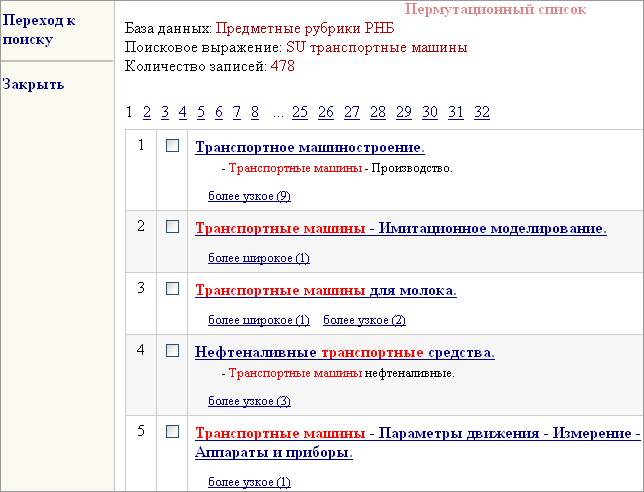Open heading Параметры движения - Измерение - Аппараты
This screenshot has width=644, height=492.
pyautogui.click(x=418, y=443)
